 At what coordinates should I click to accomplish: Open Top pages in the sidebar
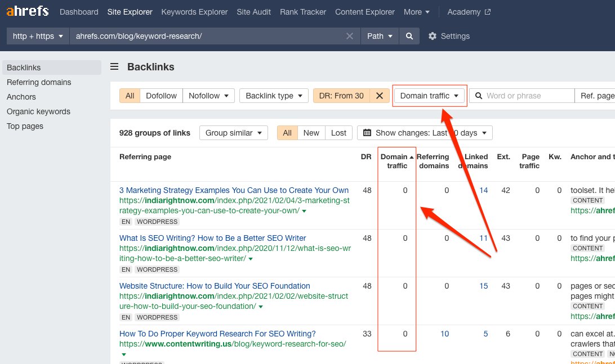[x=25, y=126]
